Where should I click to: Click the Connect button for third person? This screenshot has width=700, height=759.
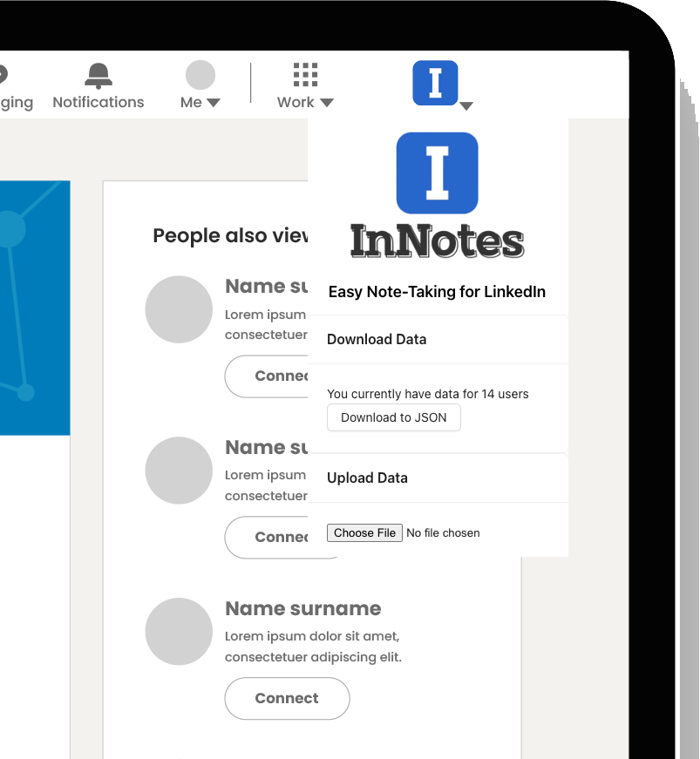287,699
